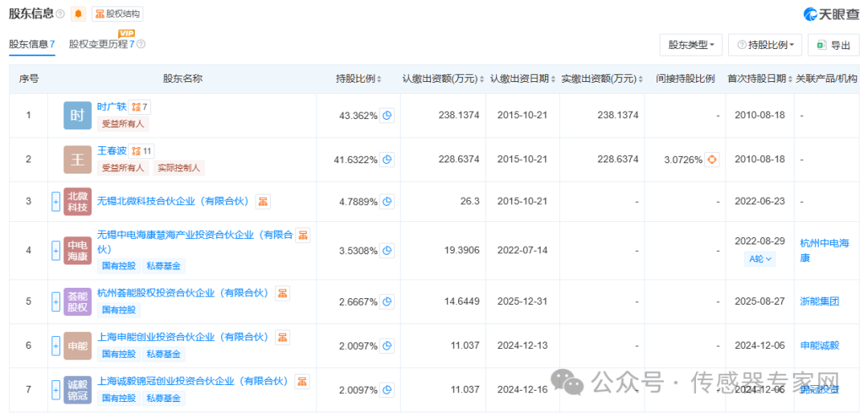Click the 时 avatar thumbnail
This screenshot has height=418, width=868.
(x=77, y=115)
